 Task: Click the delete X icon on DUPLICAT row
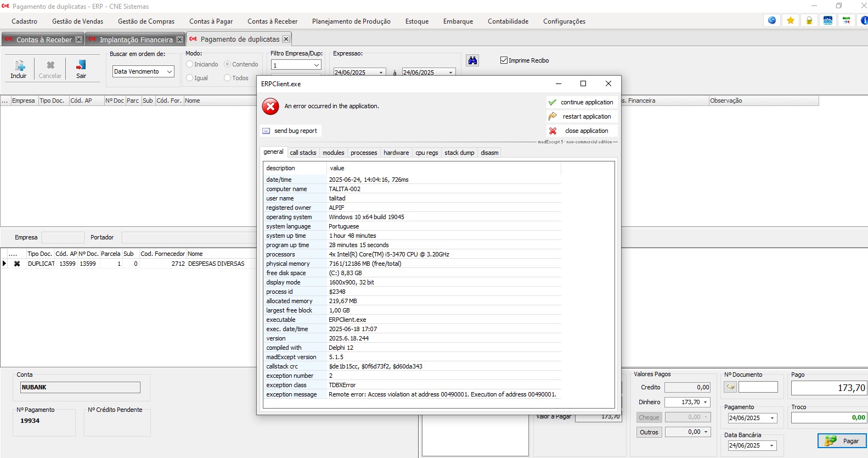pyautogui.click(x=17, y=264)
